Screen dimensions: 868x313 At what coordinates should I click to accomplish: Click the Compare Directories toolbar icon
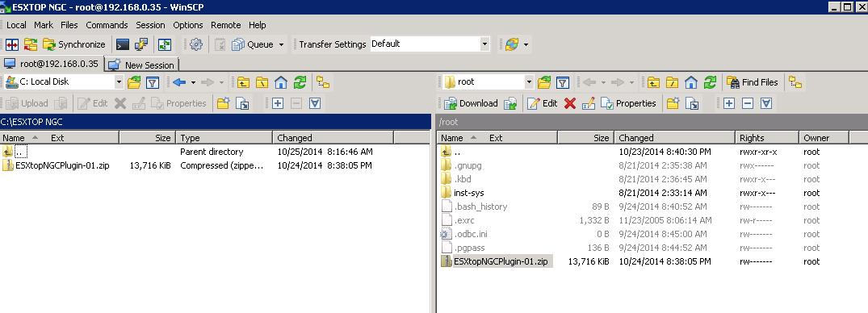pyautogui.click(x=12, y=44)
